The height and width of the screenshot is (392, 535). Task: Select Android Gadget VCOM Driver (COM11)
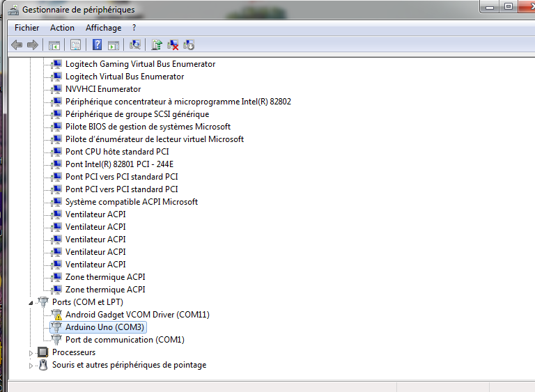tap(137, 315)
